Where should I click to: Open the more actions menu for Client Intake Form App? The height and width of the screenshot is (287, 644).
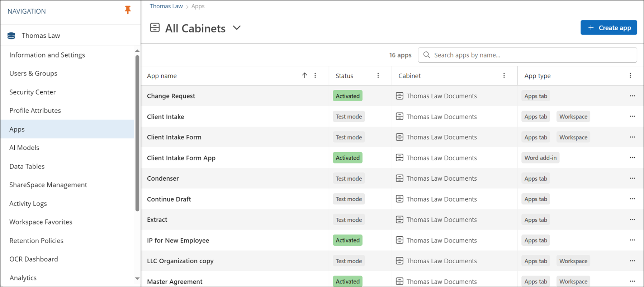point(632,158)
